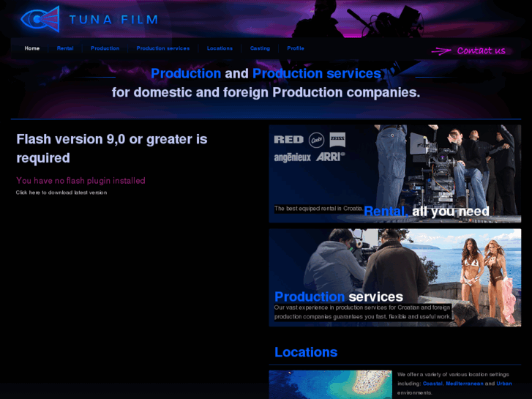Open the Production services banner image
The image size is (532, 399).
click(395, 277)
